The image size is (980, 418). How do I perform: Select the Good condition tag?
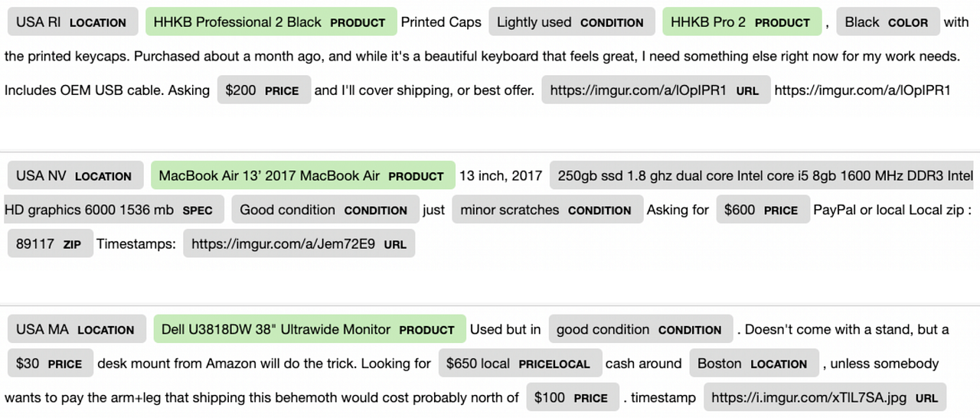click(325, 210)
